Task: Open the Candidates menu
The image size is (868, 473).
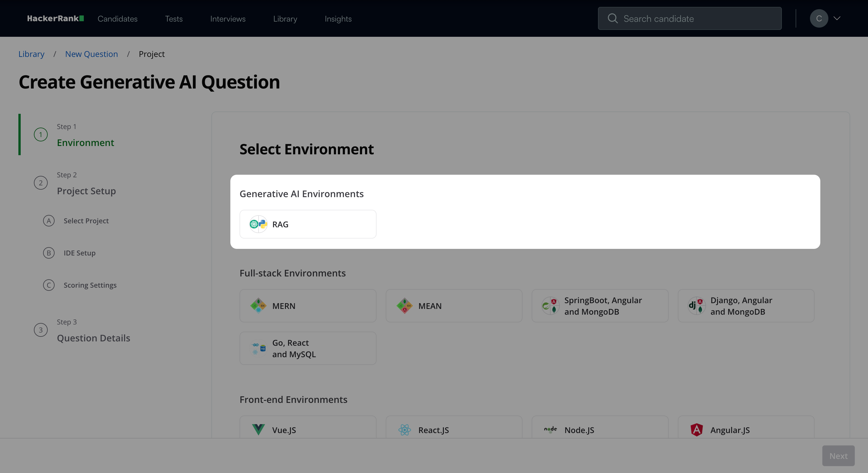Action: [x=117, y=19]
